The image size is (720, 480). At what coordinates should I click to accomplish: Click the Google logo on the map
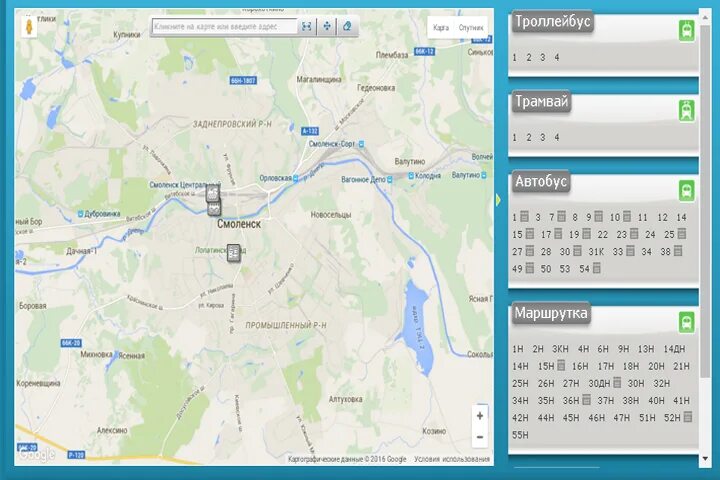(37, 455)
